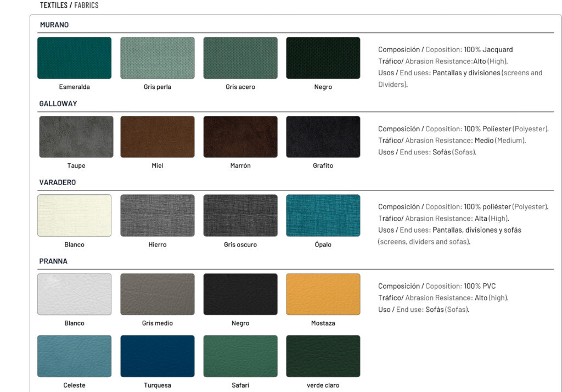The width and height of the screenshot is (562, 392).
Task: Choose the Grafito swatch in Galloway
Action: point(323,137)
